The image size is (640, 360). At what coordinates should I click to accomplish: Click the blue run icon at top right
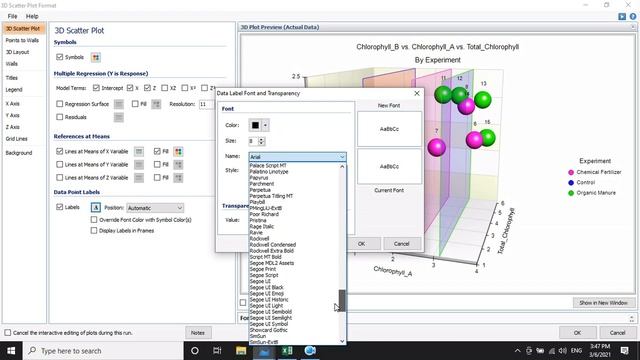coord(622,16)
